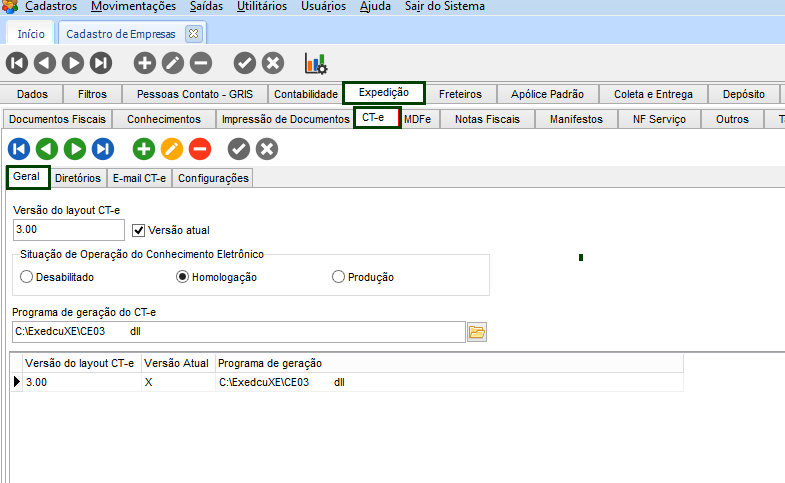Cancel changes with gray X in top toolbar

point(273,63)
